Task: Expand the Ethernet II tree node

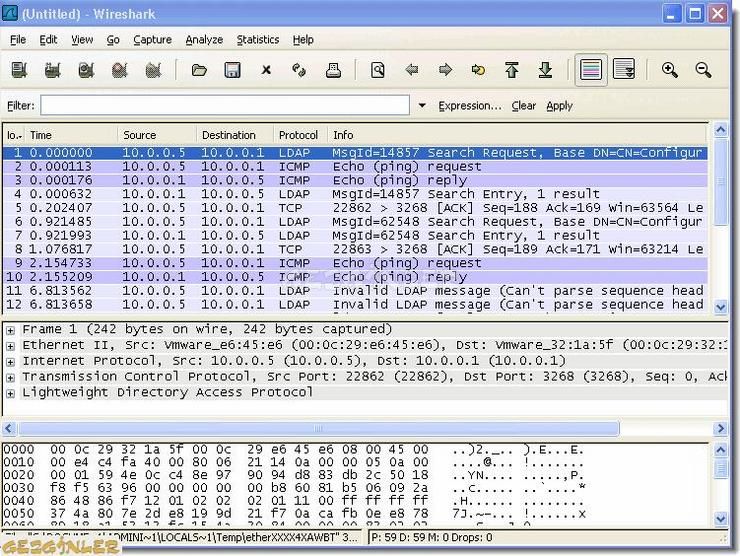Action: tap(10, 346)
